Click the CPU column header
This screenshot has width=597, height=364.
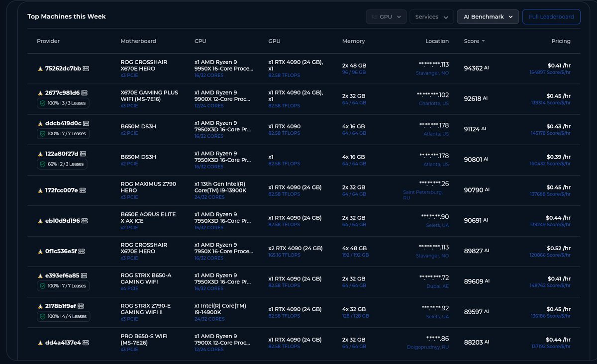[x=200, y=41]
